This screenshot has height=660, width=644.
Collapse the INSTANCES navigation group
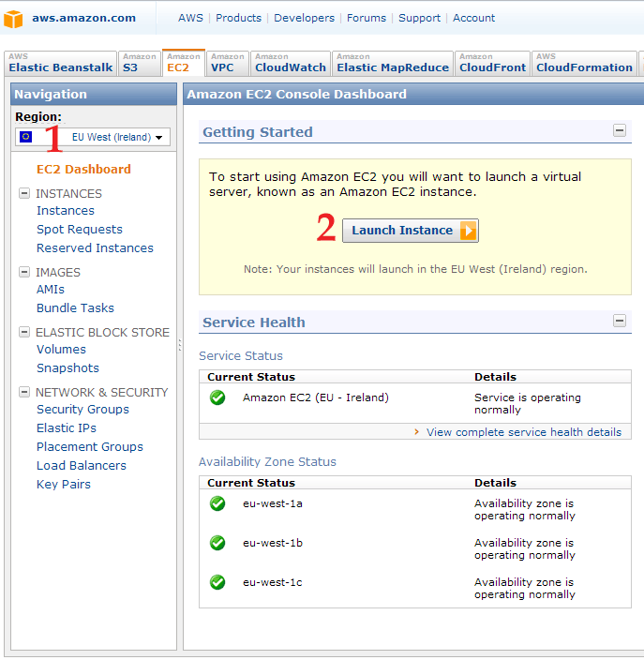(x=24, y=193)
